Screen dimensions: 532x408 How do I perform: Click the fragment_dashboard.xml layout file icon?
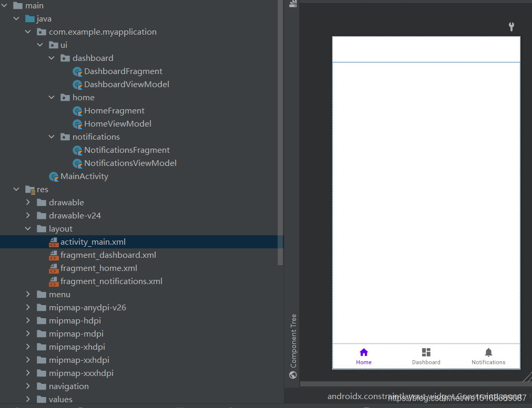click(x=54, y=255)
